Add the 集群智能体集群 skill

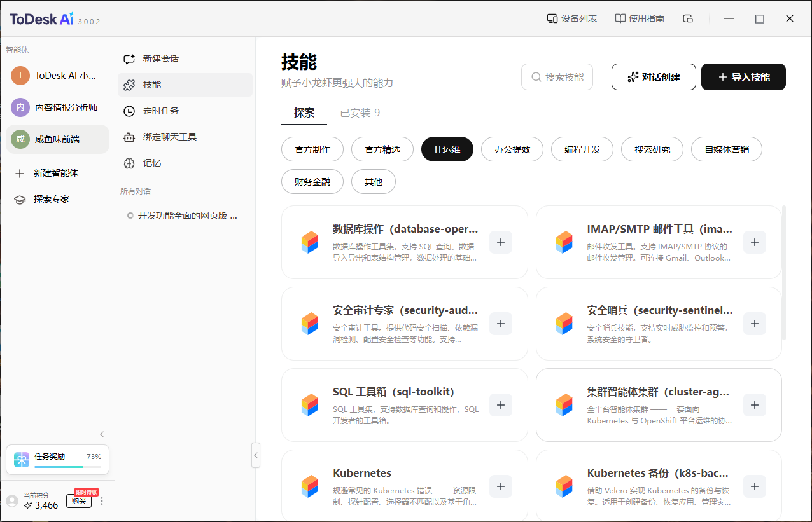click(x=755, y=405)
